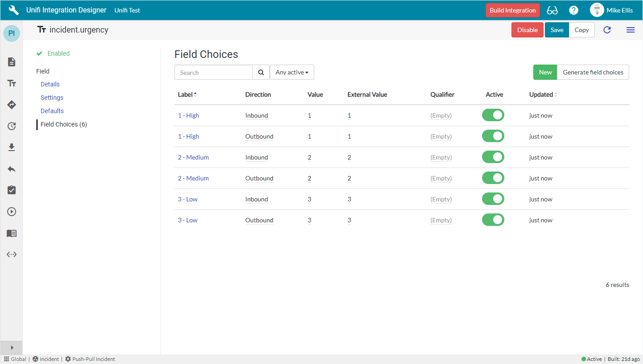Click the glasses icon in the header
Viewport: 643px width, 364px height.
[552, 10]
